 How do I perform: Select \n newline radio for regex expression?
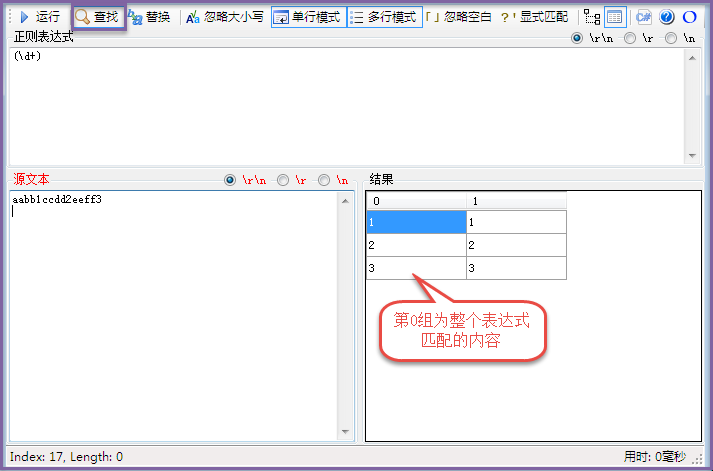pyautogui.click(x=671, y=38)
